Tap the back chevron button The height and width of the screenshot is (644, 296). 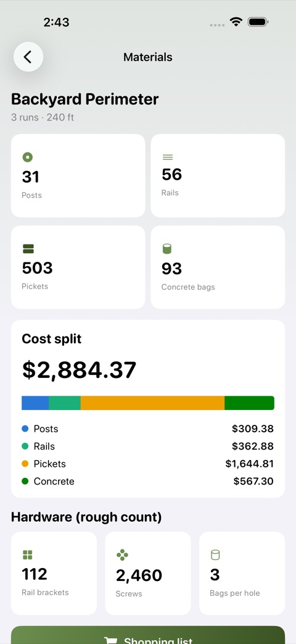[28, 57]
